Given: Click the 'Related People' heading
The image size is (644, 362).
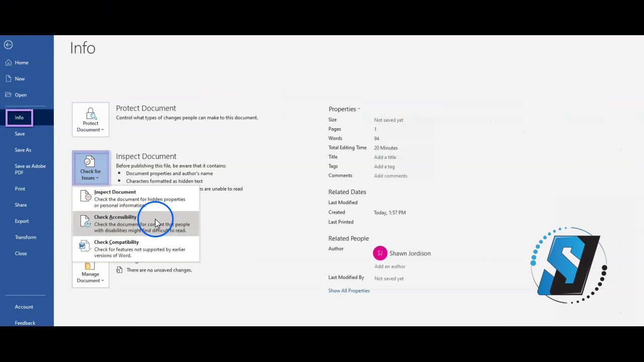Looking at the screenshot, I should click(x=349, y=238).
